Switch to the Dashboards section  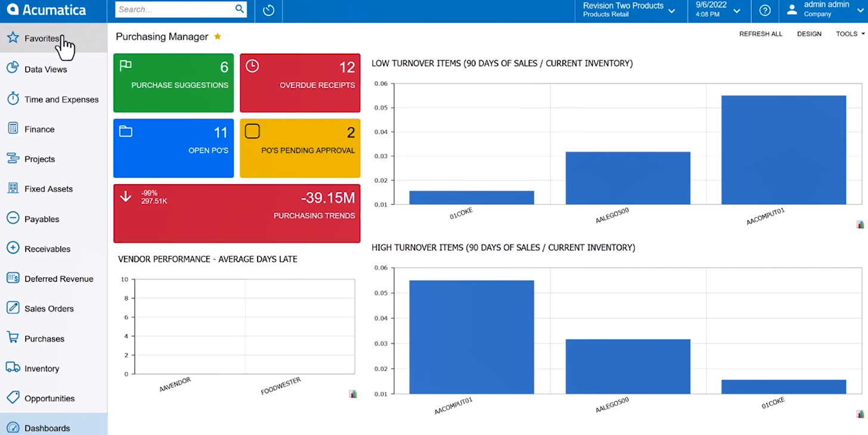[47, 427]
